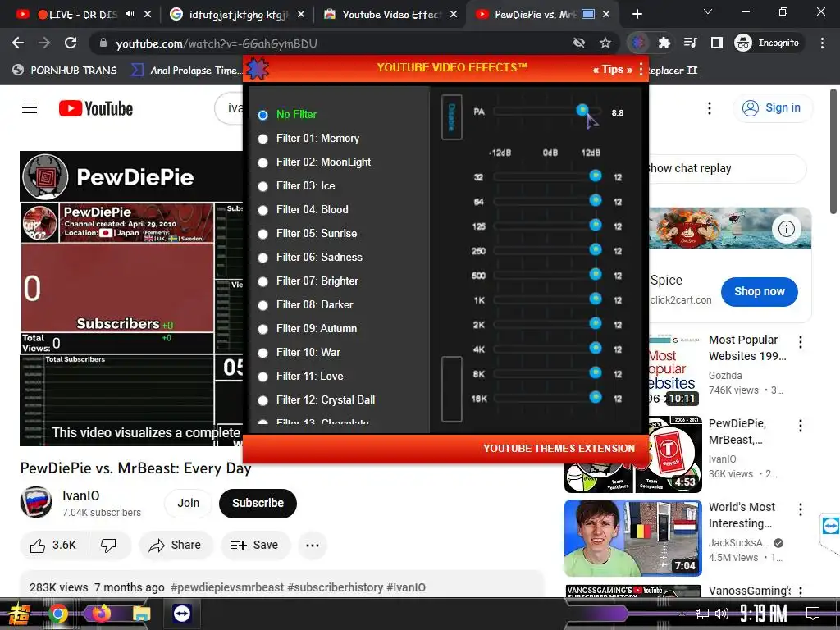Open the media control toolbar icon
840x630 pixels.
pos(691,43)
